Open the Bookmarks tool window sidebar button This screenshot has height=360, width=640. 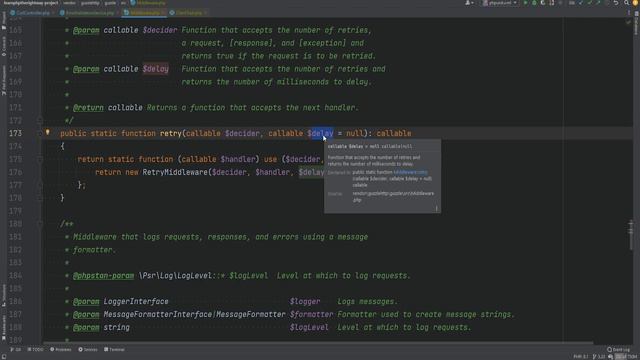point(4,327)
